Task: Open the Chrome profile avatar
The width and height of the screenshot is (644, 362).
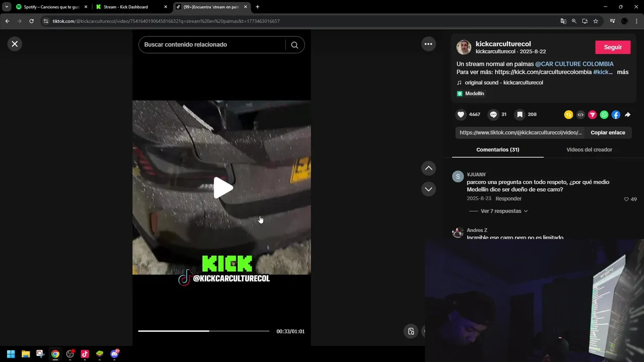Action: pyautogui.click(x=624, y=21)
